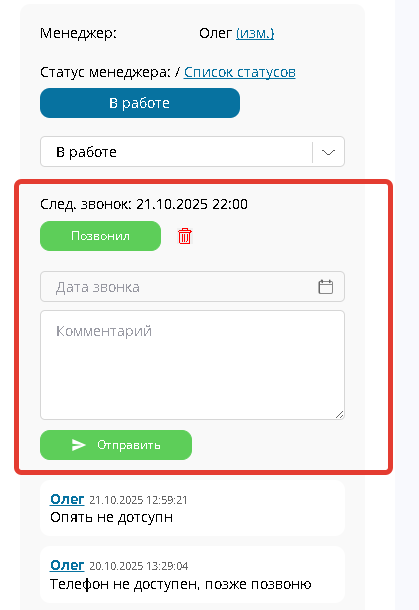Click the 'След. звонок: 21.10.2025 22:00' label
This screenshot has width=419, height=610.
pos(144,204)
